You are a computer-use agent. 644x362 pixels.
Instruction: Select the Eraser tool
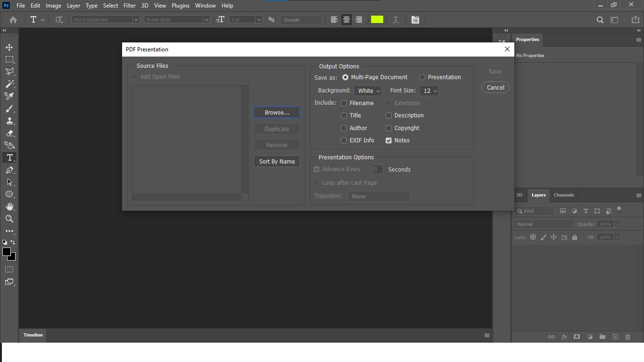[x=9, y=133]
